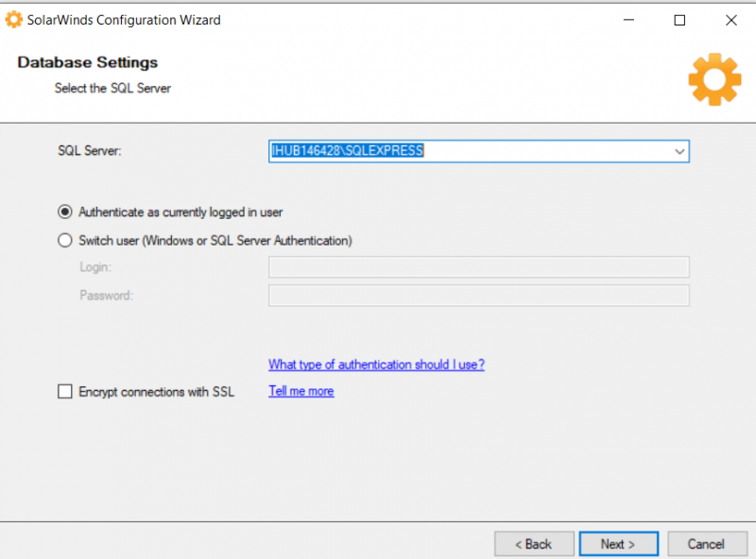This screenshot has height=559, width=756.
Task: Click the Password input field
Action: [x=478, y=295]
